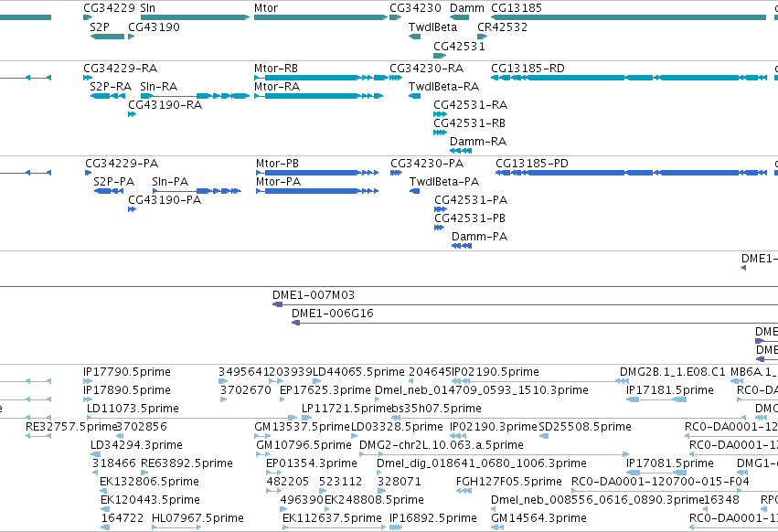
Task: Select the LD44065.5prime EST label
Action: point(358,372)
